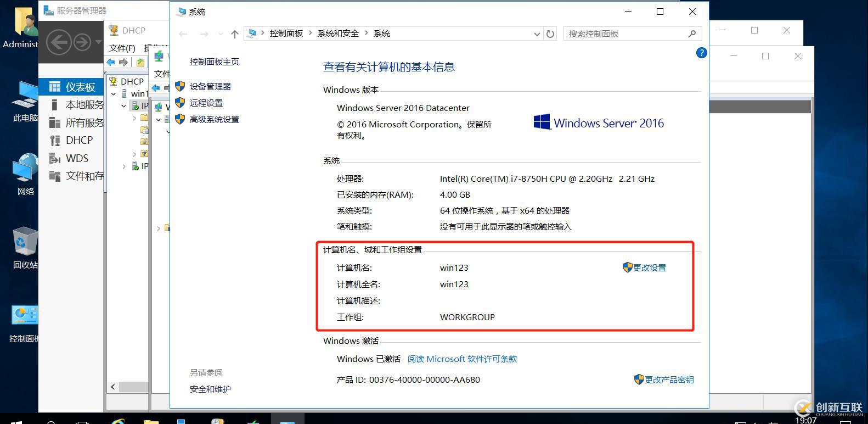
Task: Open 此电脑 desktop icon
Action: pos(25,101)
